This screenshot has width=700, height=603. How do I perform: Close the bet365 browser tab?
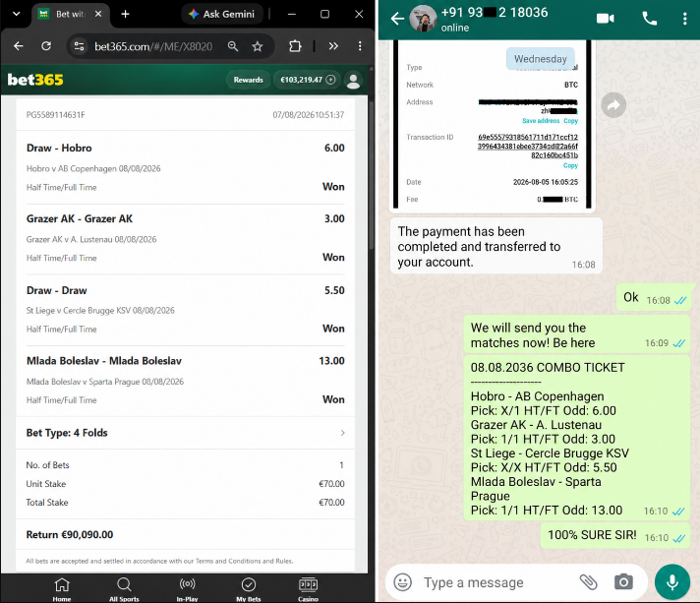coord(98,14)
